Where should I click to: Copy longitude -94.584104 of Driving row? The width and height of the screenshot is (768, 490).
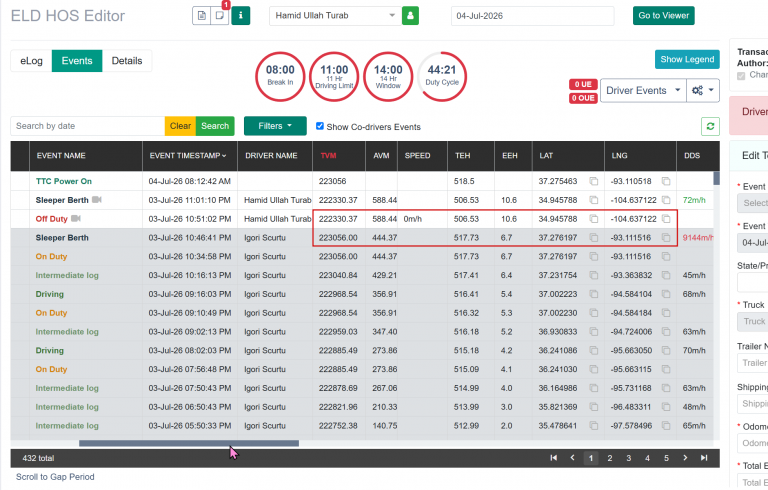[x=666, y=294]
